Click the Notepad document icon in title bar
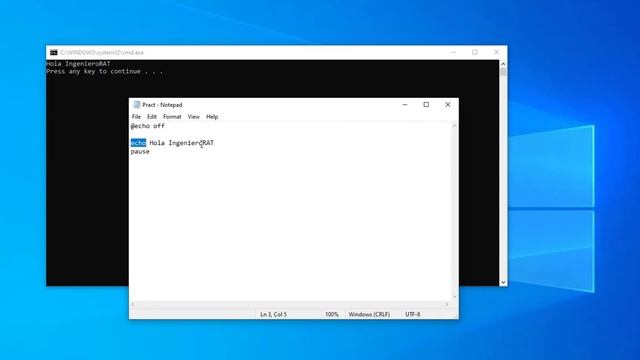The image size is (640, 360). [x=137, y=105]
